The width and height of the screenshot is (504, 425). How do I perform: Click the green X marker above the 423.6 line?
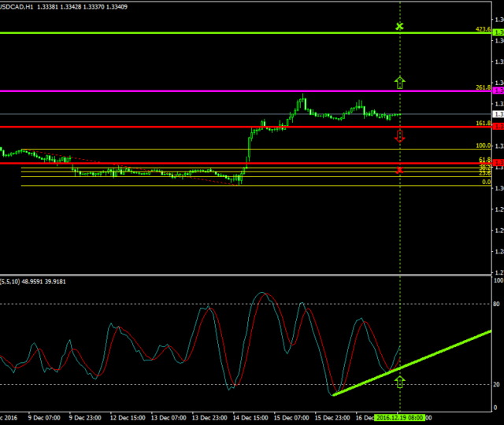pos(399,27)
